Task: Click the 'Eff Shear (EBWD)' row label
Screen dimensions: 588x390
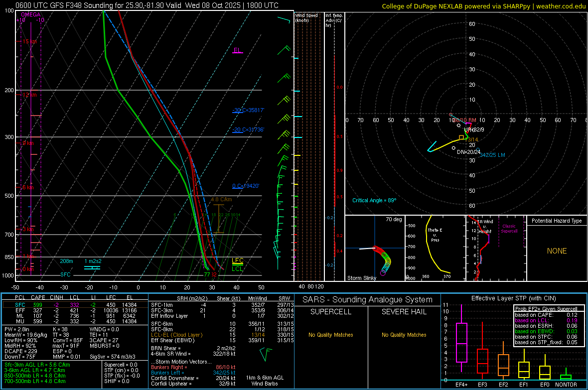Action: pos(173,341)
